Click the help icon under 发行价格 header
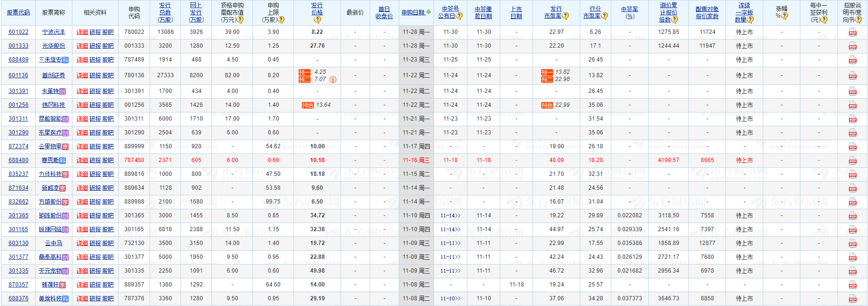Screen dimensions: 868x306 tap(317, 20)
